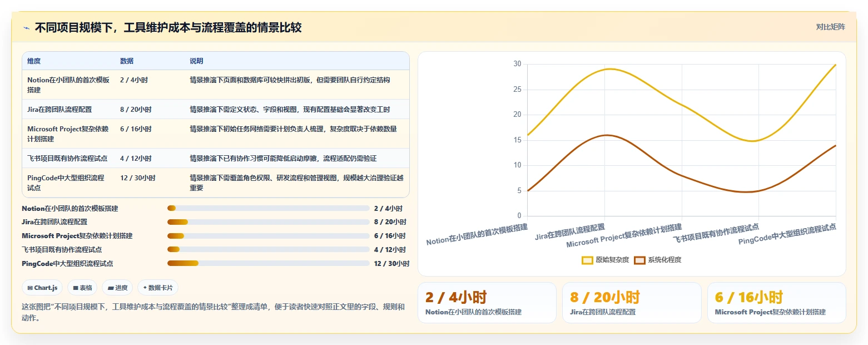868x345 pixels.
Task: Select the 表格 chip
Action: pos(82,288)
